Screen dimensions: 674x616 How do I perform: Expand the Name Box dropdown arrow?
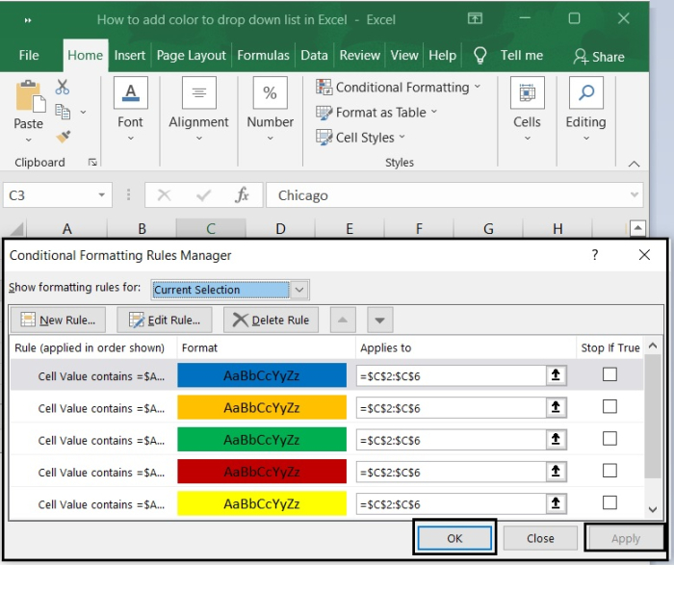click(x=102, y=195)
